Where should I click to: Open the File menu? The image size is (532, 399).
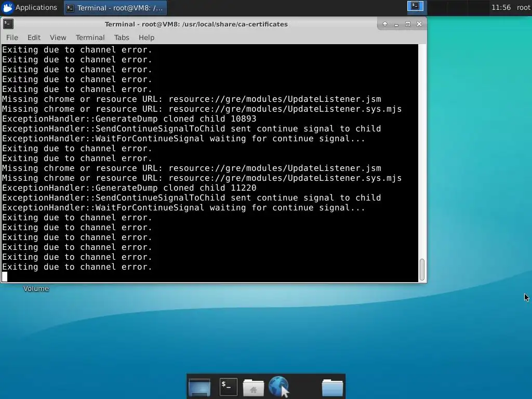click(x=12, y=37)
